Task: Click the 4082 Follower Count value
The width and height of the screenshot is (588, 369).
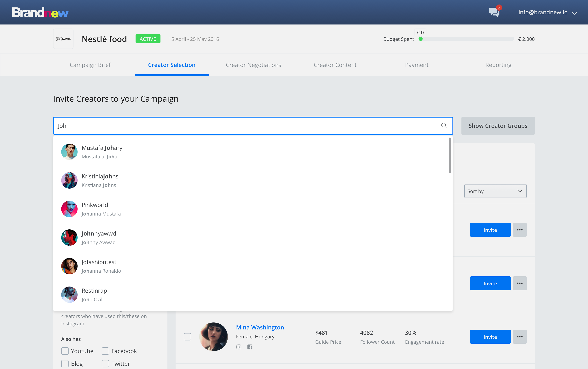Action: coord(366,333)
